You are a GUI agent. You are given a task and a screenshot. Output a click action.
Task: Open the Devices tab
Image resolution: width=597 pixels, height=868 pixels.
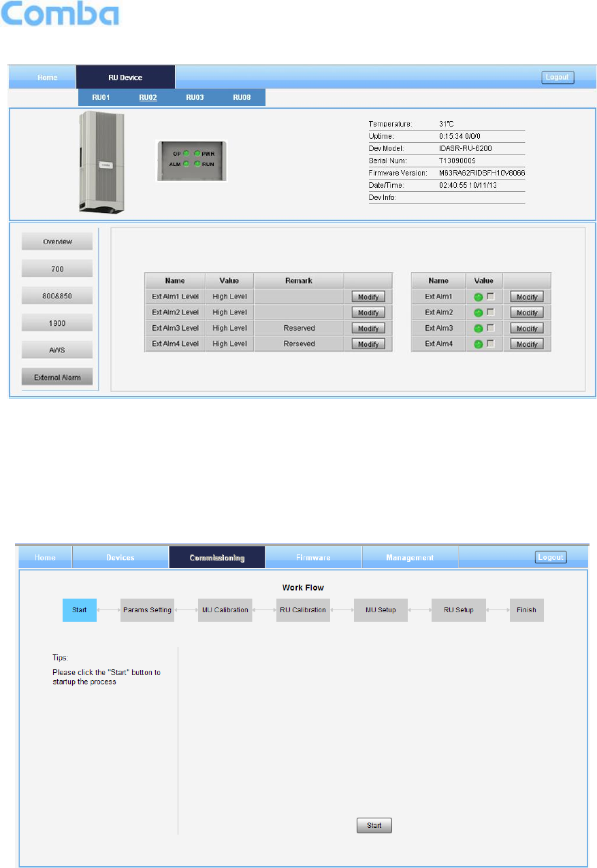tap(120, 557)
